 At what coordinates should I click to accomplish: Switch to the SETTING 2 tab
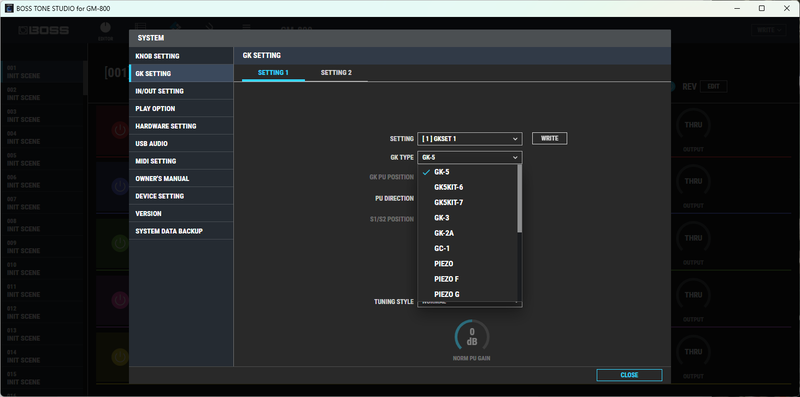[x=336, y=73]
